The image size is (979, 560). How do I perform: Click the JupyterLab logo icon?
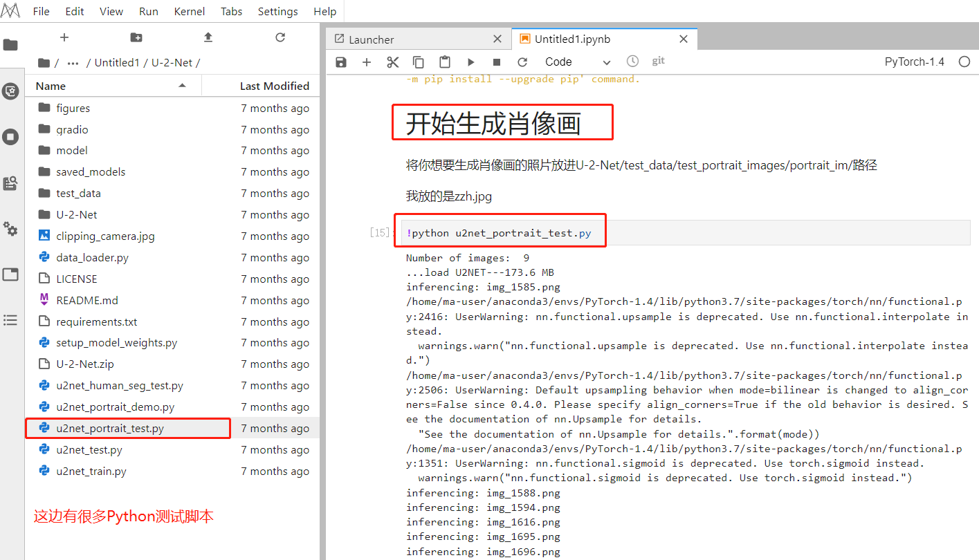[x=10, y=11]
